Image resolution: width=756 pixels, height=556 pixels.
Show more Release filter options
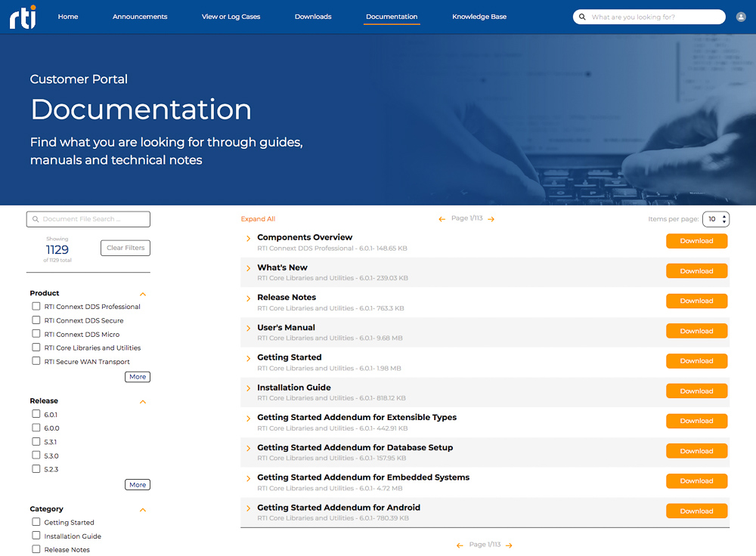(138, 485)
